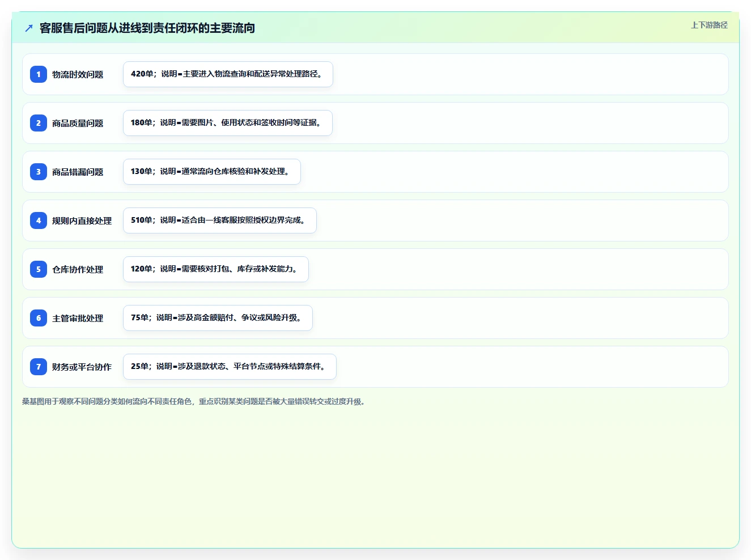The width and height of the screenshot is (751, 560).
Task: Click the 510单 frontline agent description box
Action: (220, 220)
